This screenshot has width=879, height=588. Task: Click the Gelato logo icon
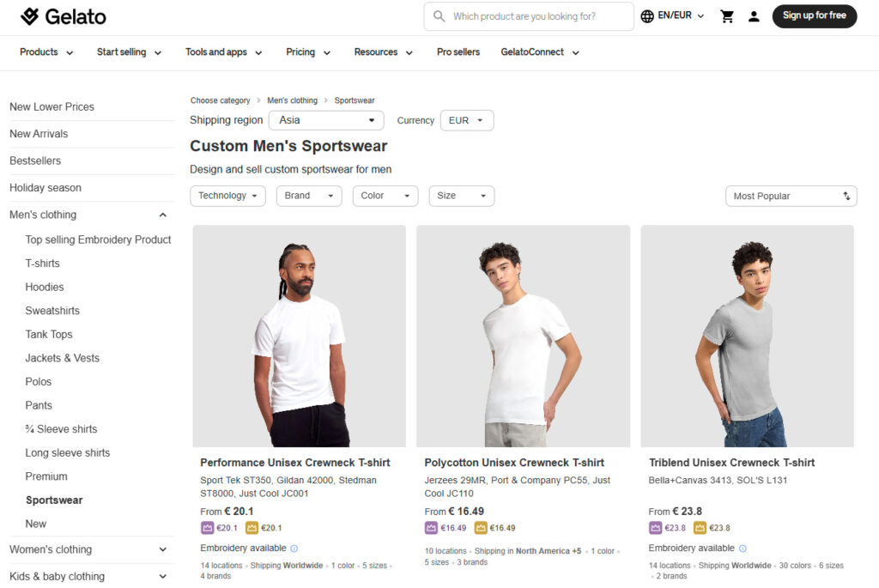coord(30,16)
